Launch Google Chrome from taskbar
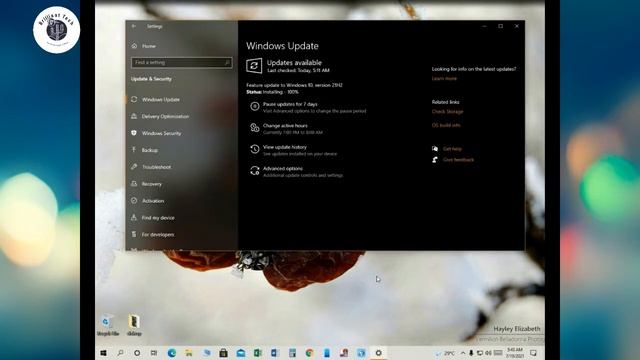The height and width of the screenshot is (360, 640). point(309,353)
